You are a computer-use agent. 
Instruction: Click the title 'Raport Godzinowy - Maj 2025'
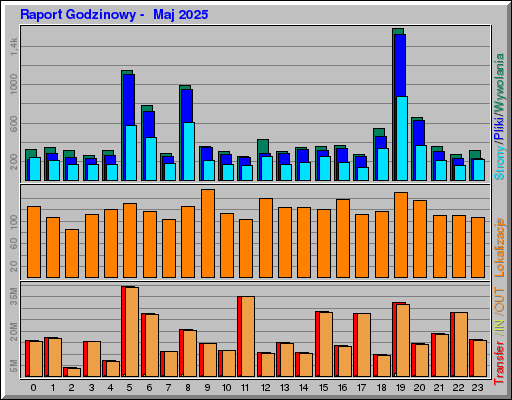coord(114,15)
